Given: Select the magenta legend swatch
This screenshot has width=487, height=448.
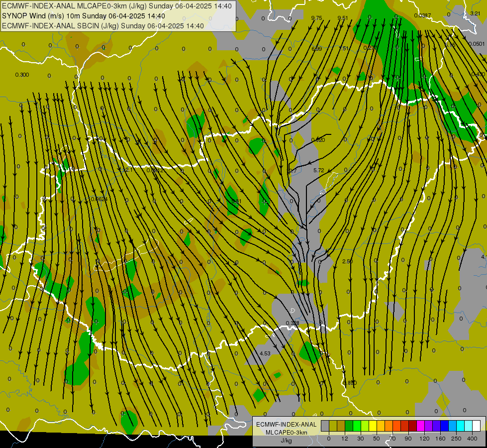Looking at the screenshot, I should [x=420, y=426].
